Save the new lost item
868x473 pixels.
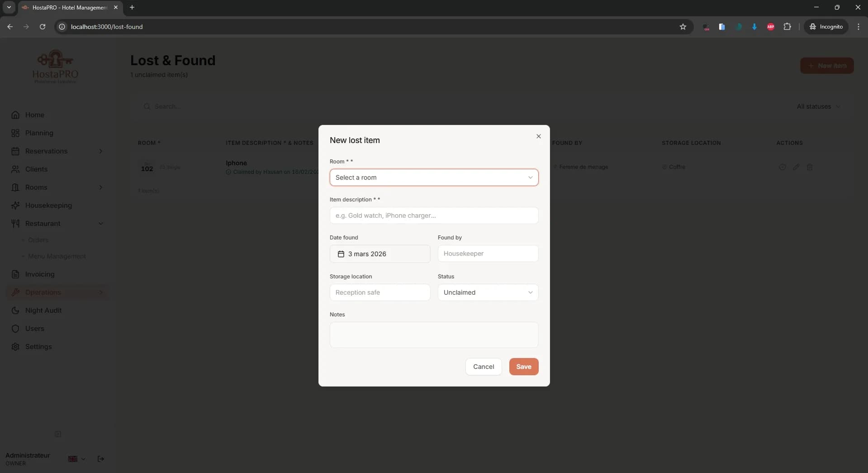523,366
